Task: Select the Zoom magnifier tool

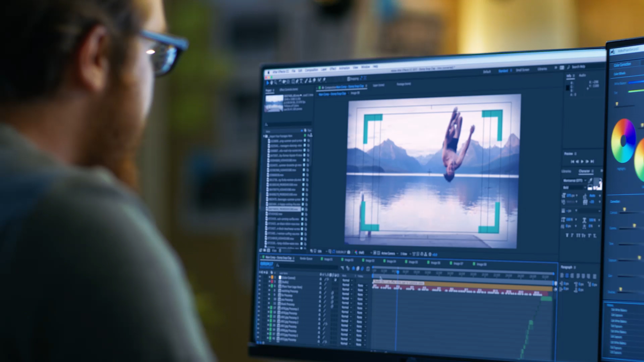Action: click(x=275, y=82)
